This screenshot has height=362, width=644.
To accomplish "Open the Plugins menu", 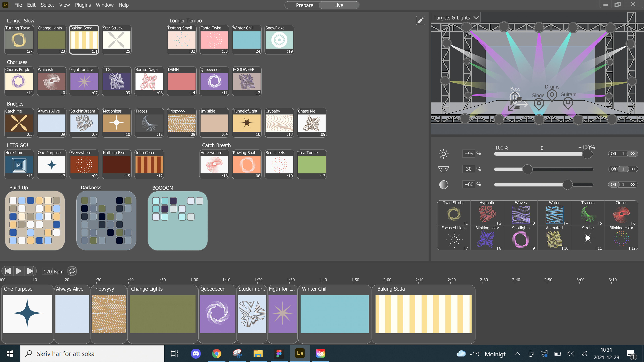I will point(83,5).
